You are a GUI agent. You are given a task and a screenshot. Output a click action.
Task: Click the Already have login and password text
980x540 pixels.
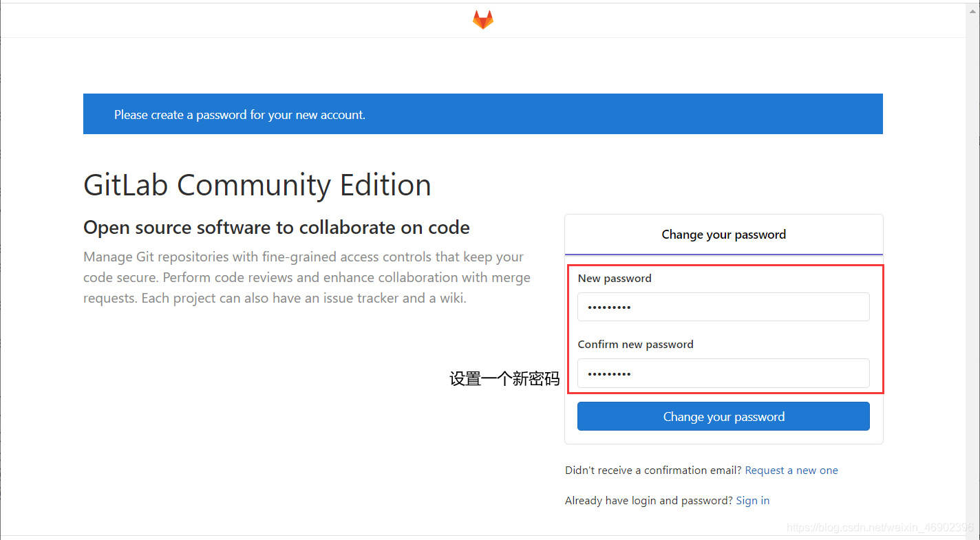(649, 501)
